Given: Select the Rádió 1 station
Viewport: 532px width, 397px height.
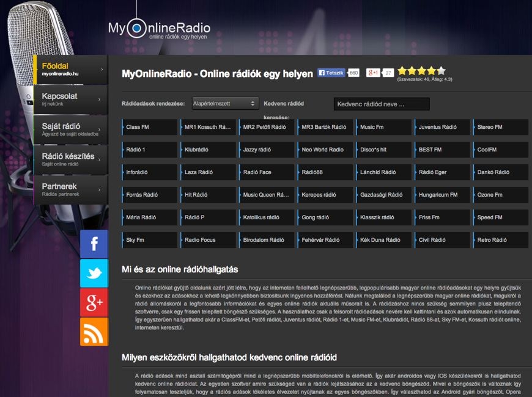Looking at the screenshot, I should pyautogui.click(x=149, y=150).
